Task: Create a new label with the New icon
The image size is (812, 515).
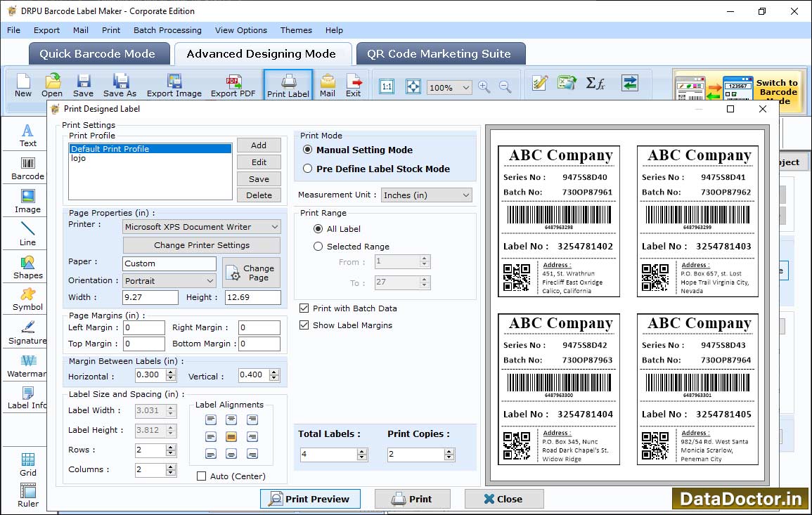Action: pos(22,86)
